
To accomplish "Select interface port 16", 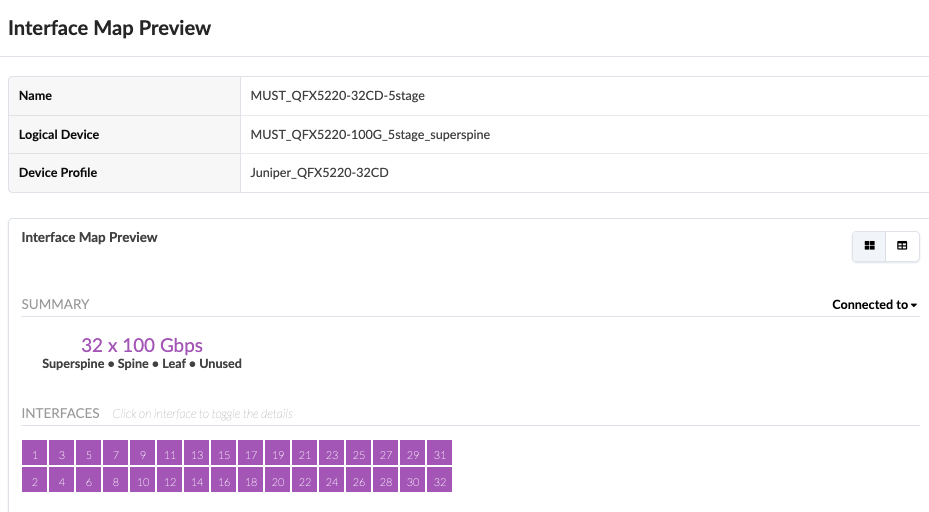I will pos(224,481).
